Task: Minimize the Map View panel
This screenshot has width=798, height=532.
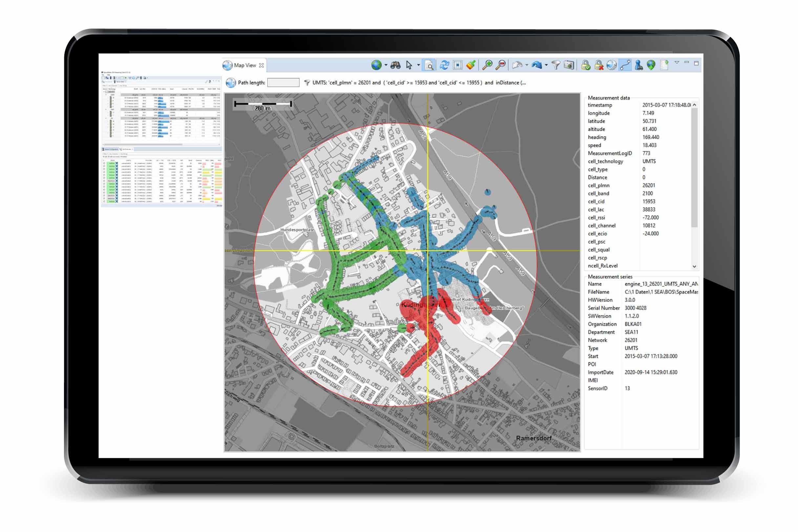Action: pos(686,62)
